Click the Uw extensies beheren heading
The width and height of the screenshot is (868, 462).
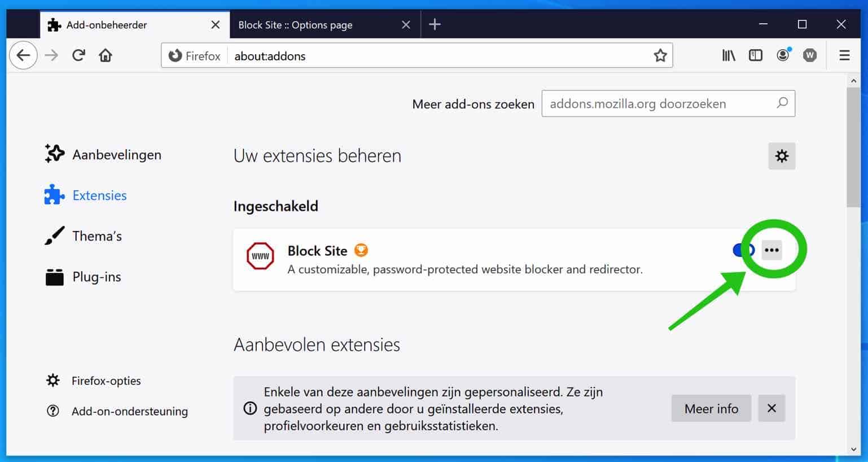tap(317, 155)
